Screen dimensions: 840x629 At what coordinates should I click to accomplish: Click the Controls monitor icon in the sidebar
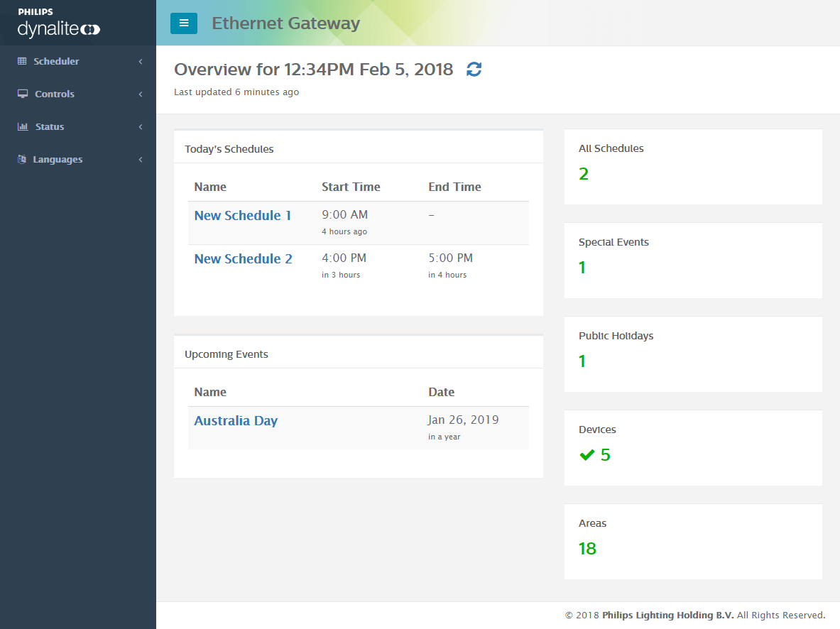pos(21,94)
